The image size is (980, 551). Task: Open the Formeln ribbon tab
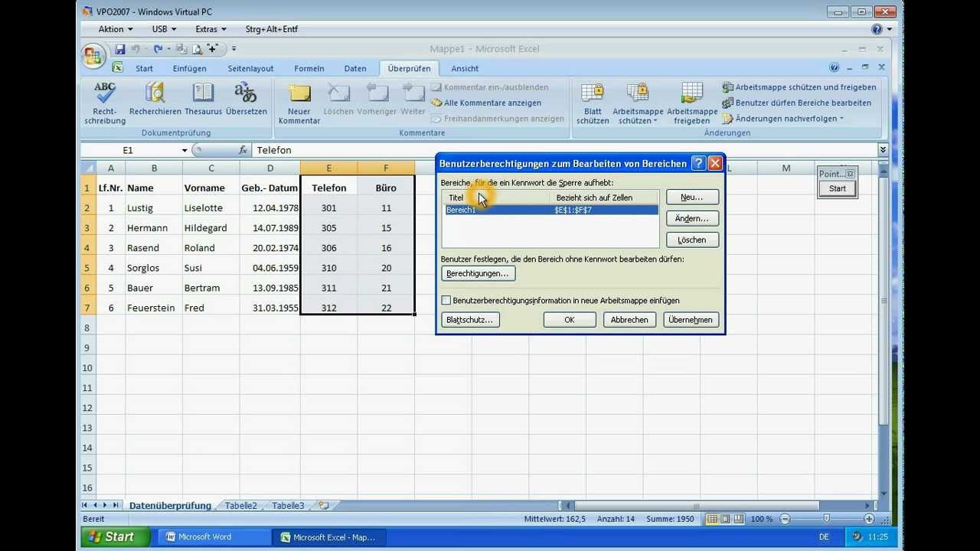pyautogui.click(x=309, y=68)
